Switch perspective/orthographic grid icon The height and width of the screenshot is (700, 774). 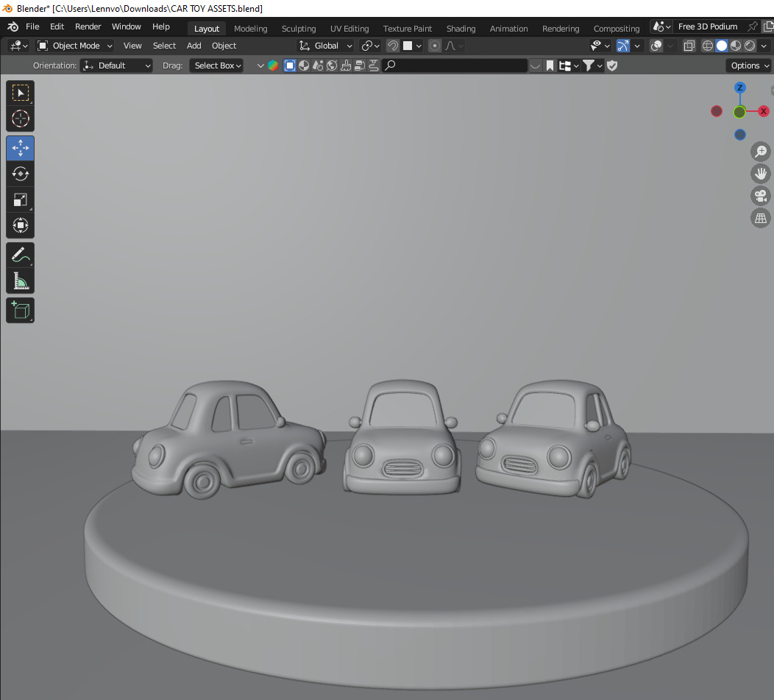click(x=761, y=218)
